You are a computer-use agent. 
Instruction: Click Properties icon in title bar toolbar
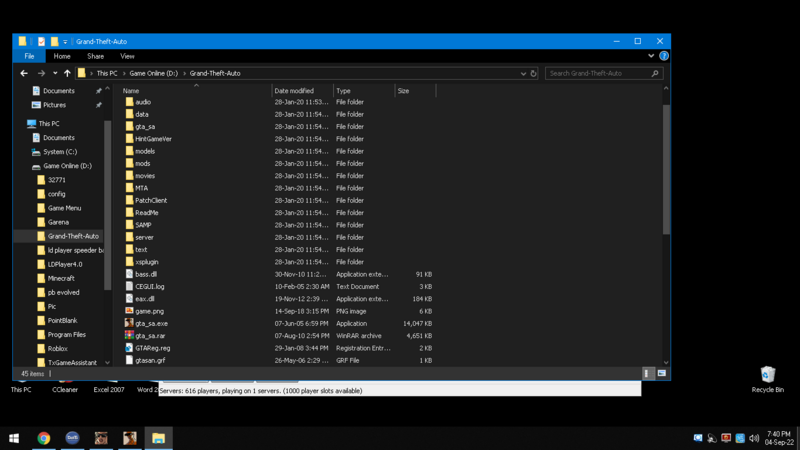(x=41, y=42)
